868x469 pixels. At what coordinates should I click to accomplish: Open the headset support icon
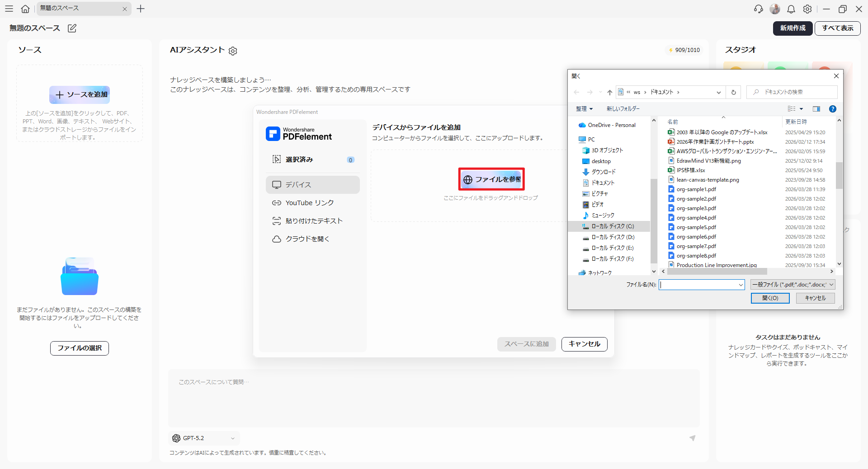[x=759, y=9]
